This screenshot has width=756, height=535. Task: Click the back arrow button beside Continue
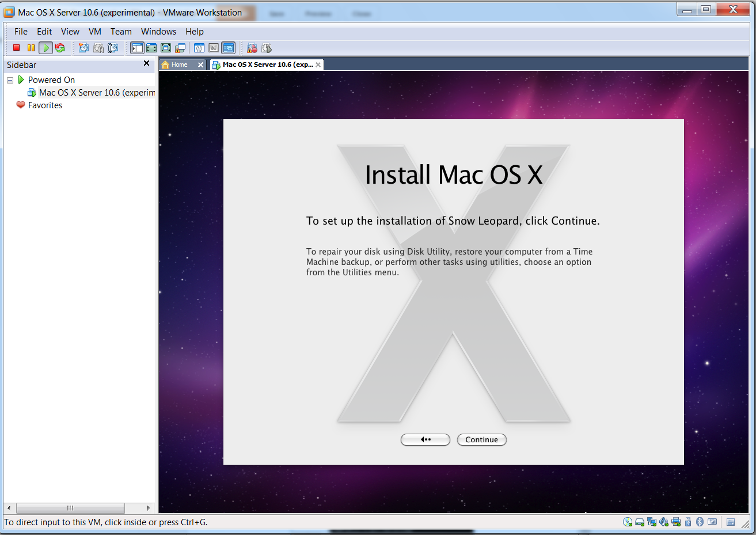pos(426,439)
